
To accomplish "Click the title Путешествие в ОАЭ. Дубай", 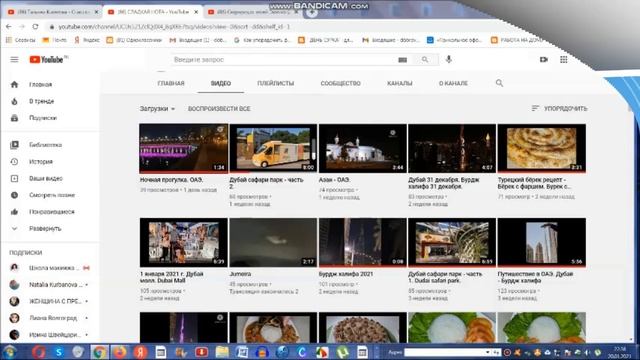I will pyautogui.click(x=536, y=277).
